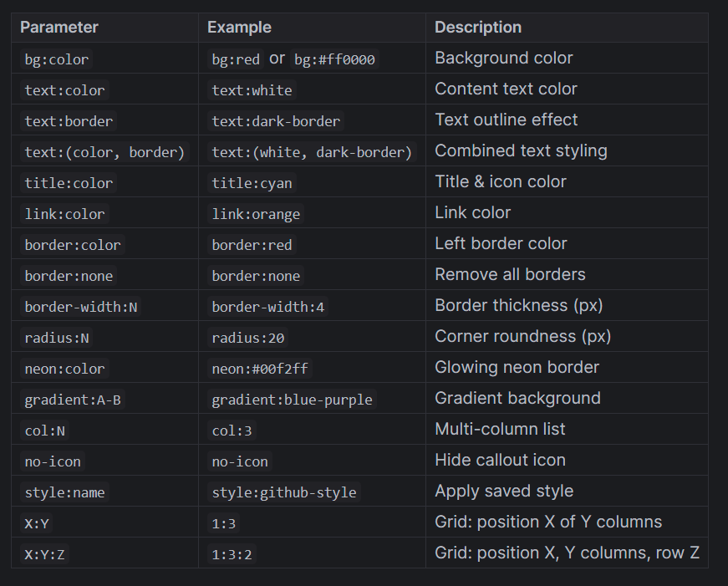Click the Example column header
Screen dimensions: 728x586
tap(239, 28)
